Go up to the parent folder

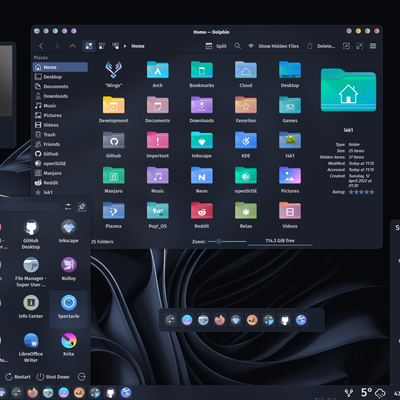tap(72, 46)
